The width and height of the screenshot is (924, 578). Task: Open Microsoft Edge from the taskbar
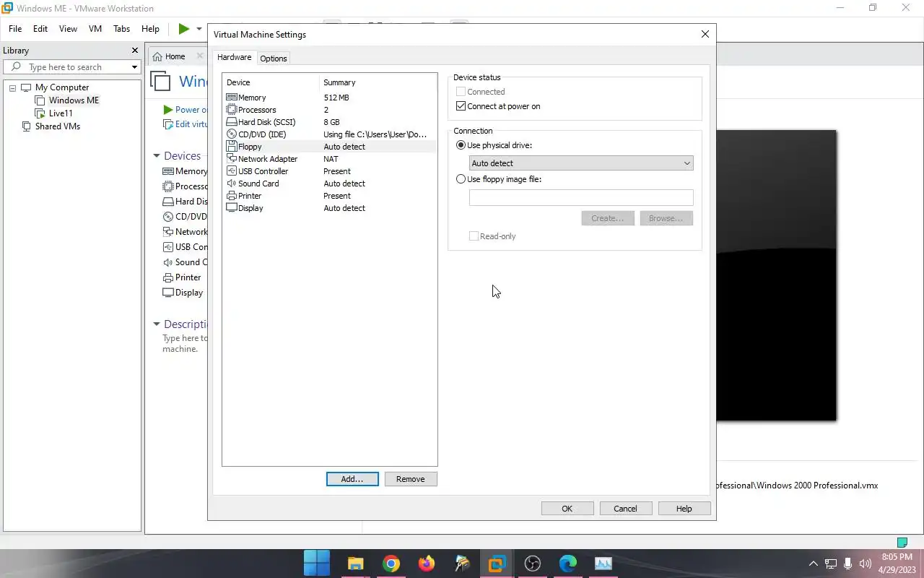coord(568,563)
